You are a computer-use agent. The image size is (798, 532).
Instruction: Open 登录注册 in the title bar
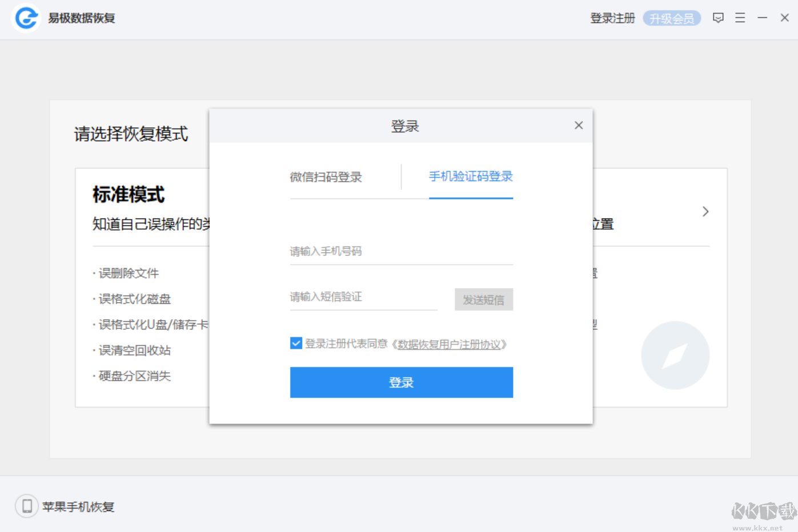pyautogui.click(x=612, y=18)
